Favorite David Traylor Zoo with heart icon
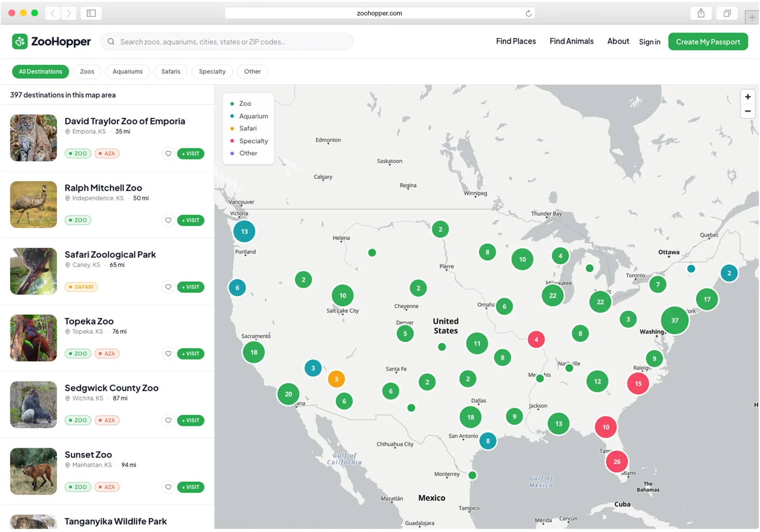This screenshot has height=532, width=760. tap(168, 153)
